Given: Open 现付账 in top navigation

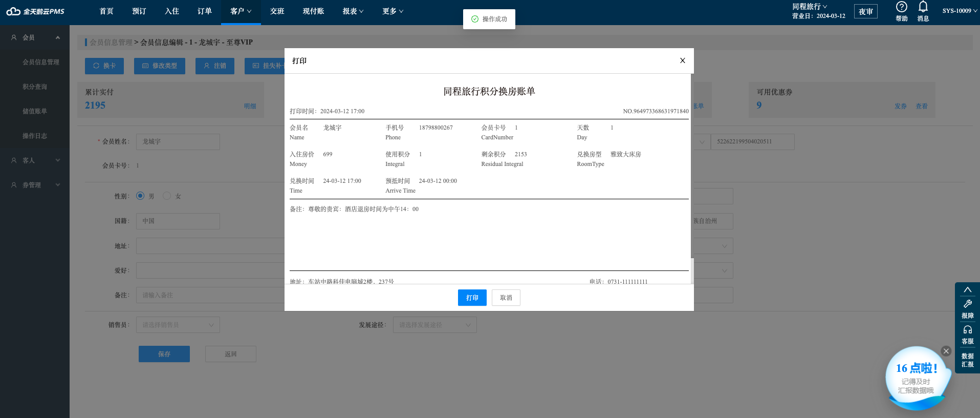Looking at the screenshot, I should [x=314, y=11].
